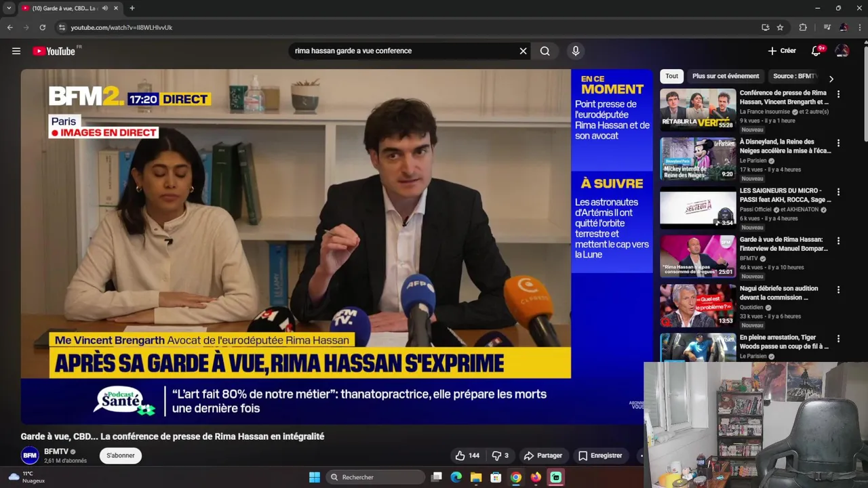Dislike the video with thumbs down
868x488 pixels.
(x=500, y=455)
